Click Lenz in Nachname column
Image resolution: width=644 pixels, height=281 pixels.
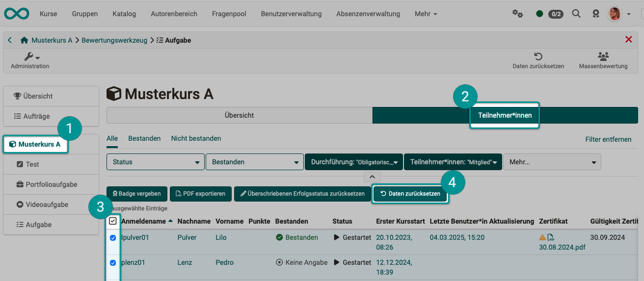point(186,262)
